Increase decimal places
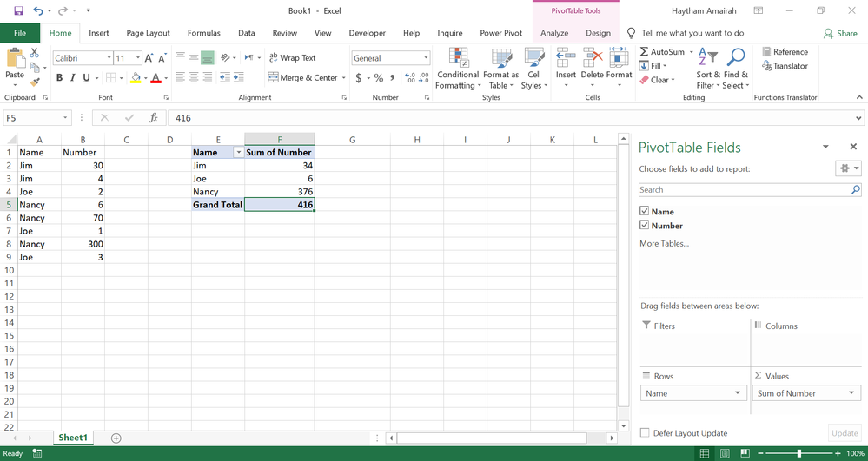The image size is (868, 461). (x=410, y=78)
